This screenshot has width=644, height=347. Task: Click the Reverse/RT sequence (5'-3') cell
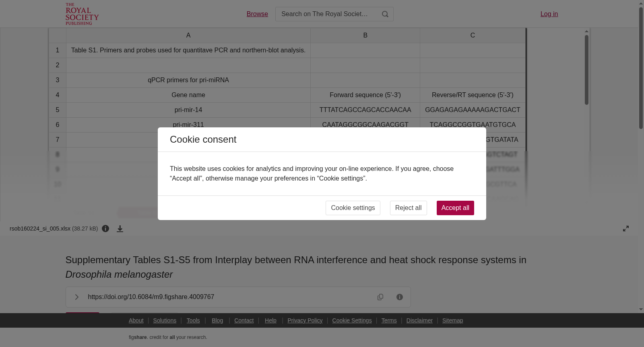click(x=473, y=95)
